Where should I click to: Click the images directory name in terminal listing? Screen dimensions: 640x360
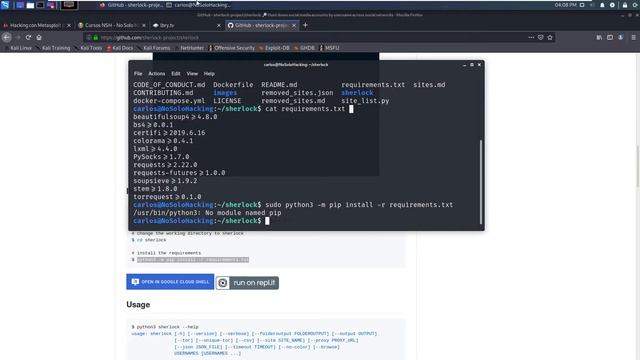[225, 93]
